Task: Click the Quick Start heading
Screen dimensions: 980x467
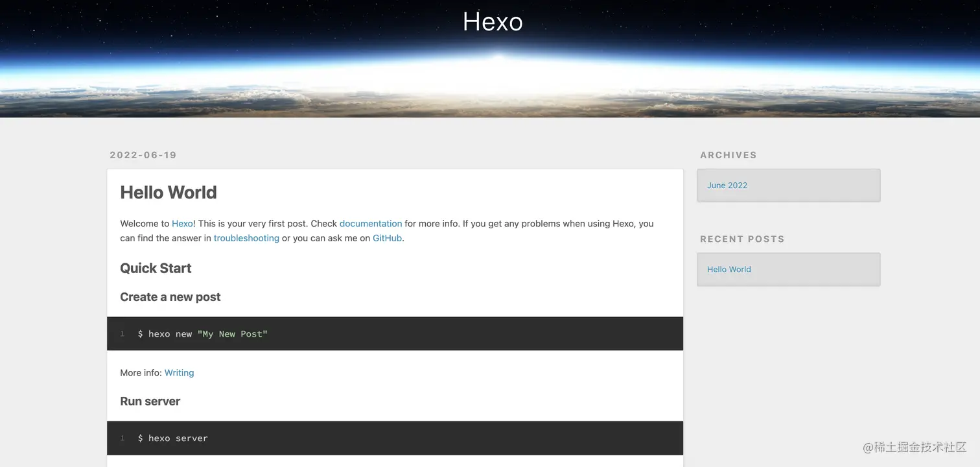Action: [x=156, y=269]
